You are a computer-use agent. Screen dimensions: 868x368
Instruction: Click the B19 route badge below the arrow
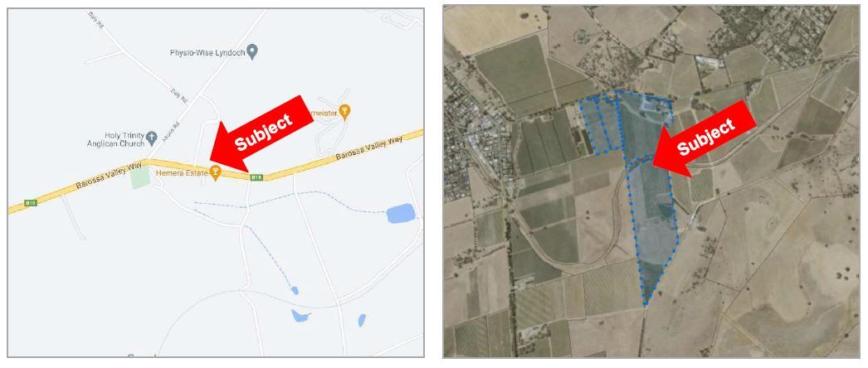[x=256, y=177]
